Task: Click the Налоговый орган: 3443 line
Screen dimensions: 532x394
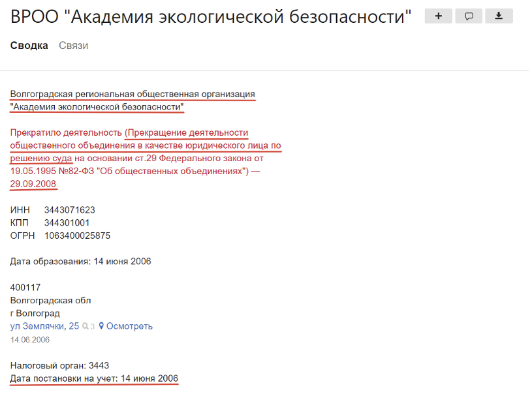Action: click(59, 365)
